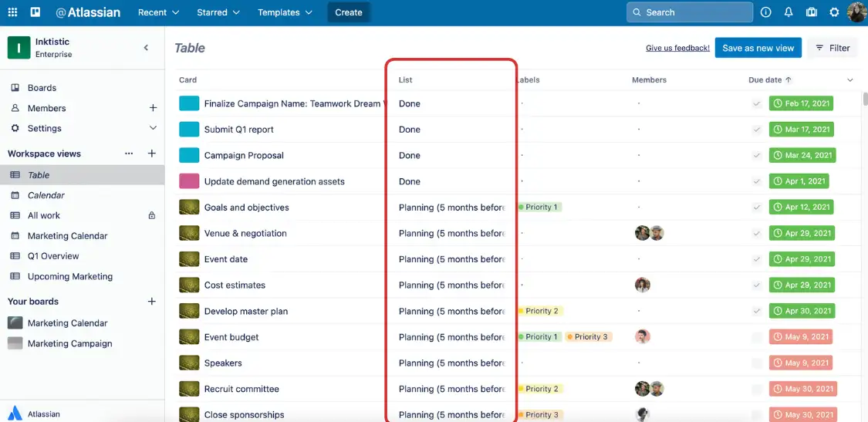Open the Templates dropdown
The image size is (868, 422).
[x=285, y=12]
